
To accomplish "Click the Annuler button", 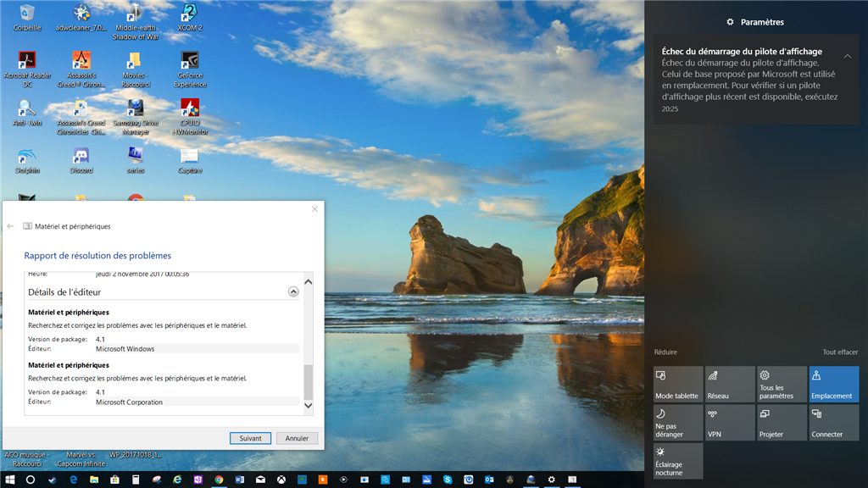I will pyautogui.click(x=297, y=438).
